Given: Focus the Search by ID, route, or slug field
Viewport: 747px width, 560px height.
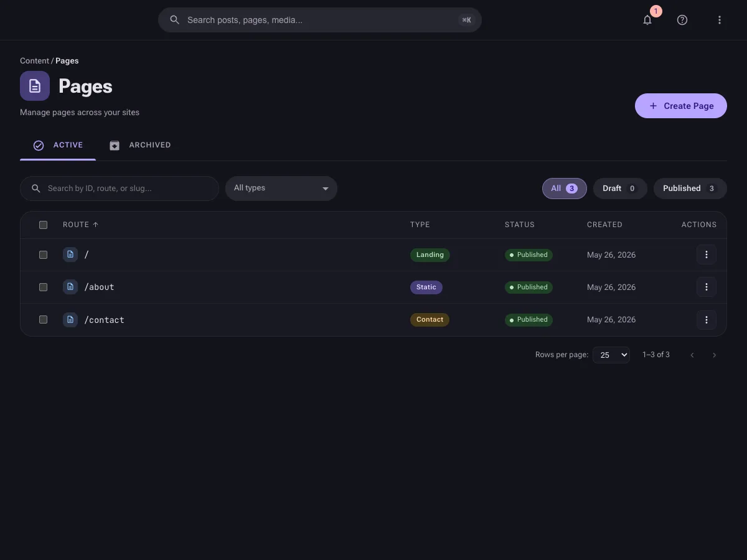Looking at the screenshot, I should point(120,189).
